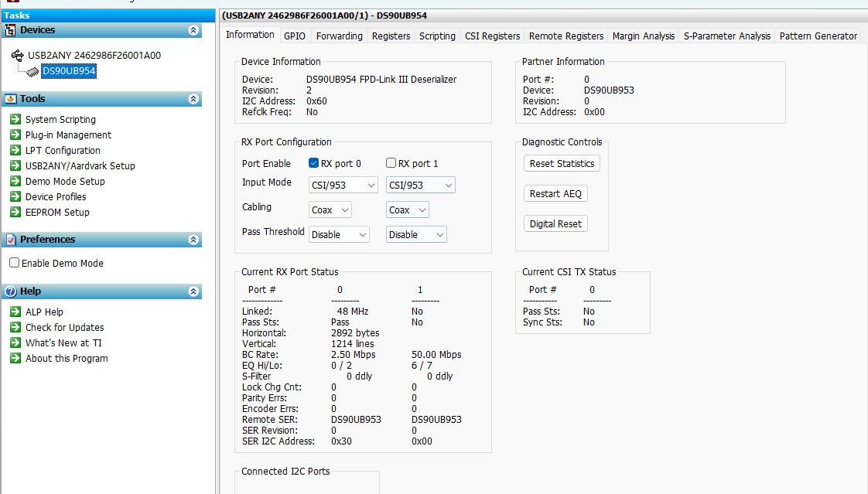Image resolution: width=868 pixels, height=494 pixels.
Task: Open the RX port 0 Pass Threshold dropdown
Action: point(339,234)
